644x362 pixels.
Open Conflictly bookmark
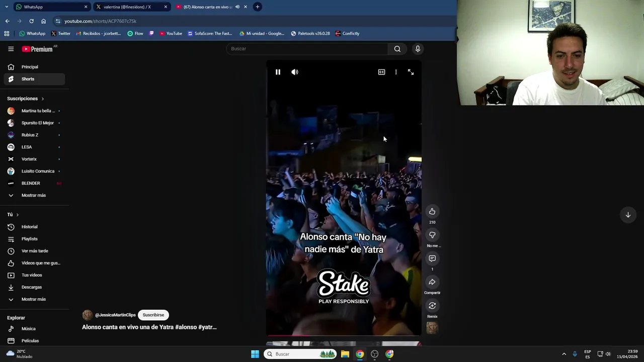click(x=347, y=33)
